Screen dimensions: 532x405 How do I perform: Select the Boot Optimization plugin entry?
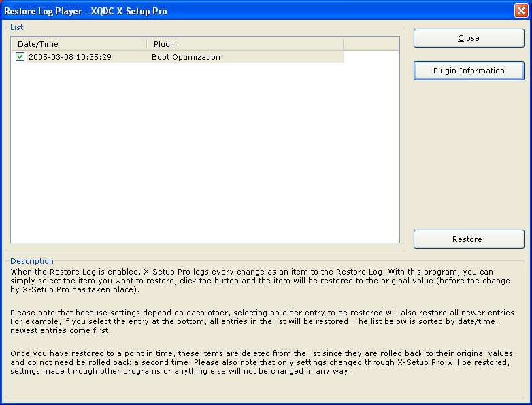point(186,57)
